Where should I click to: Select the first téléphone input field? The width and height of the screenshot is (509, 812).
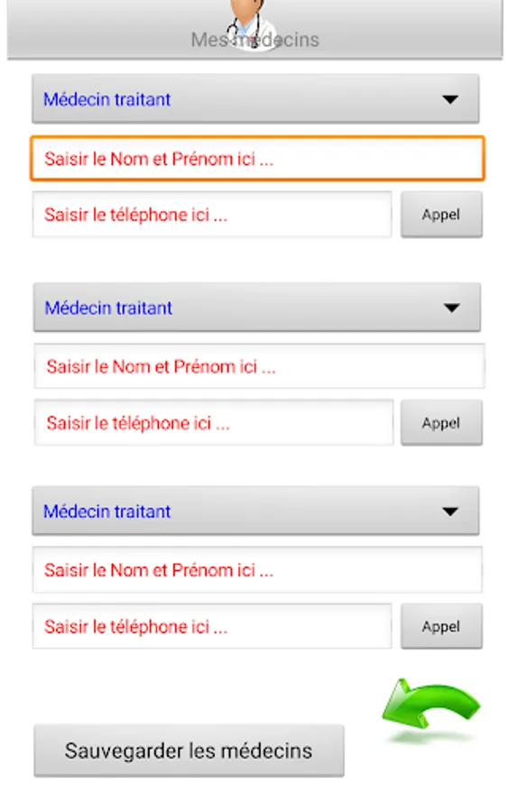click(212, 215)
